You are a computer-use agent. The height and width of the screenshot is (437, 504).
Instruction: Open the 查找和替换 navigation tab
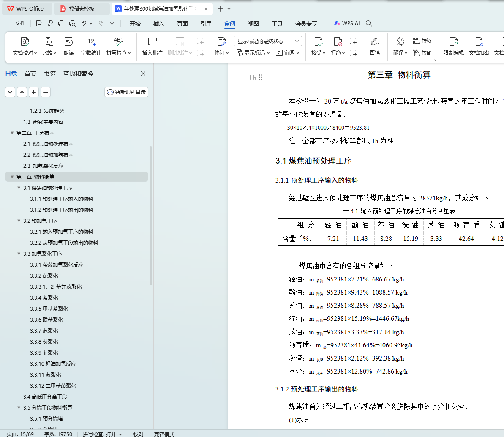point(78,74)
